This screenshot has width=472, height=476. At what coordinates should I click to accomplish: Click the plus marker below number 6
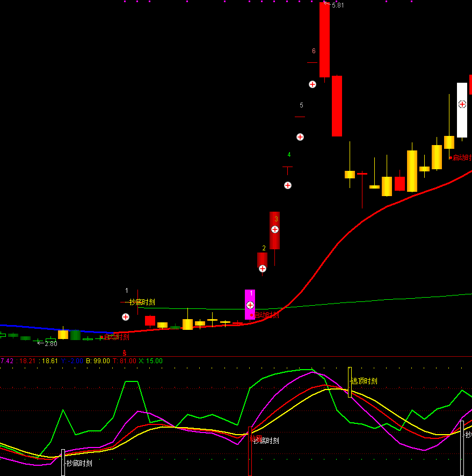click(313, 84)
